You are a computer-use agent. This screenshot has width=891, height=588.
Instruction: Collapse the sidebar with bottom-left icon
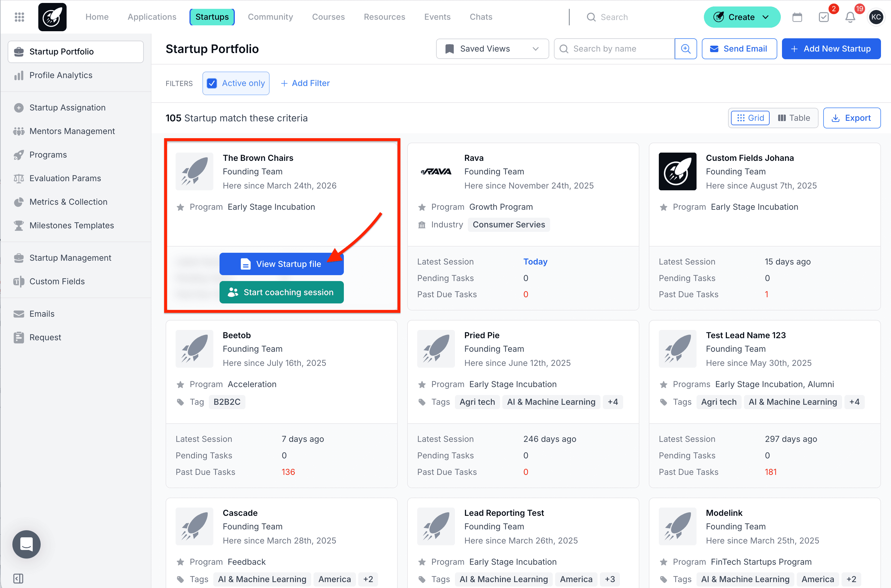tap(18, 578)
